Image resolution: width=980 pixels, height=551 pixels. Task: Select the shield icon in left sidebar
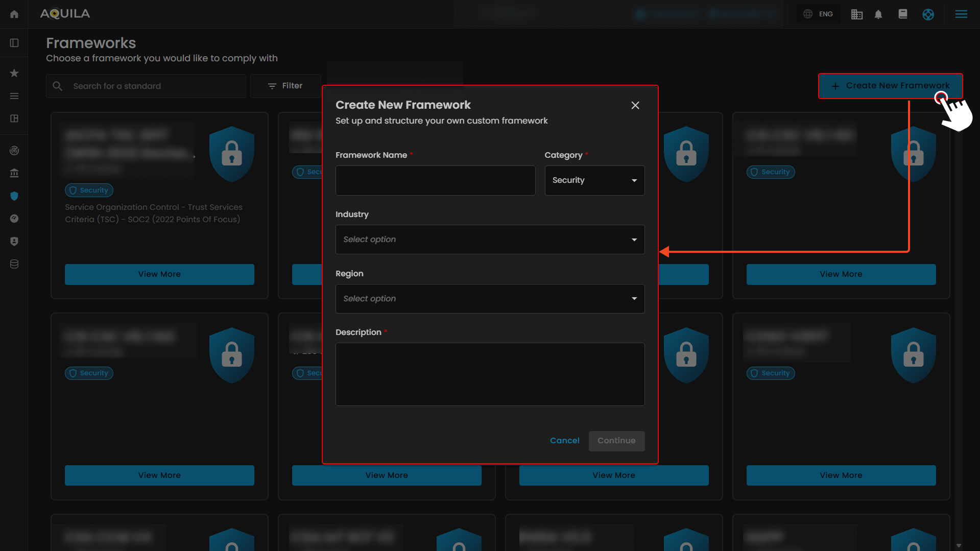[14, 196]
